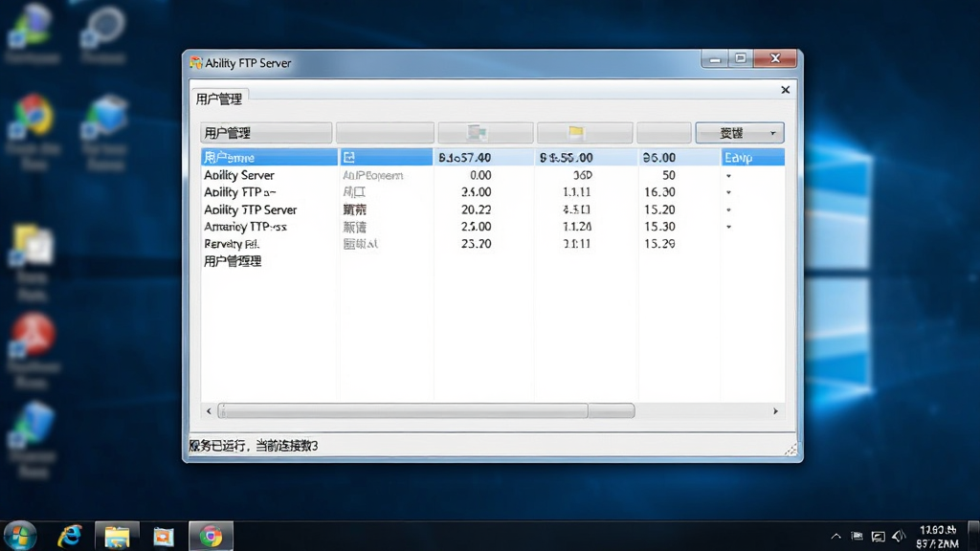This screenshot has height=551, width=980.
Task: Switch to Chrome on the taskbar
Action: tap(211, 536)
